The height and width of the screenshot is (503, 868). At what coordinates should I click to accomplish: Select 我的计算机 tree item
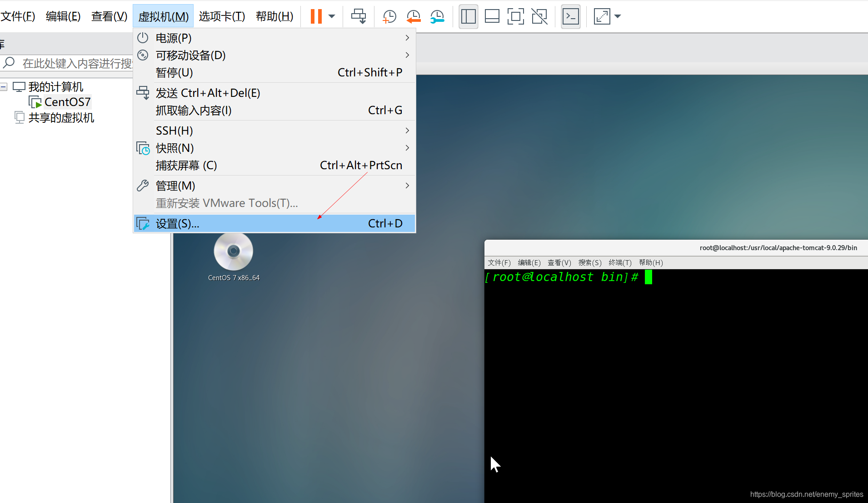[x=55, y=86]
